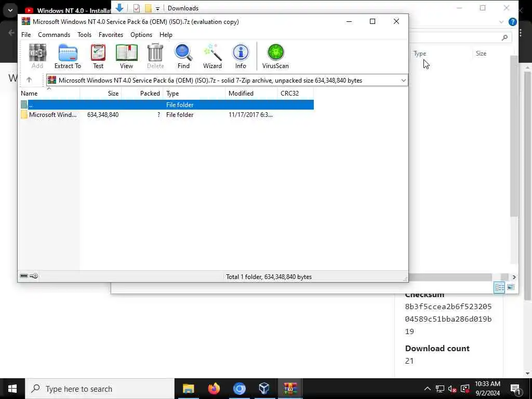Open the Tools menu
532x399 pixels.
pyautogui.click(x=84, y=35)
